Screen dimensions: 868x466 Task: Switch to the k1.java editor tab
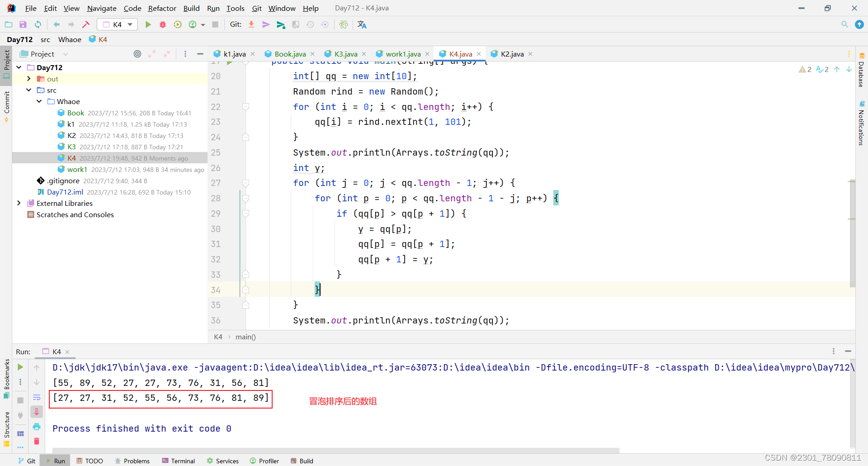click(x=235, y=54)
